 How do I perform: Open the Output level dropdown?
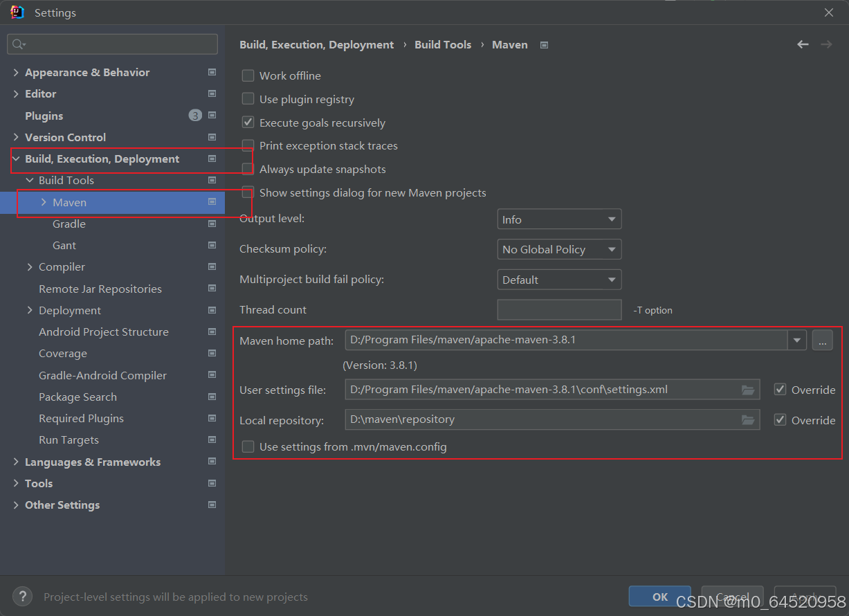pyautogui.click(x=559, y=219)
